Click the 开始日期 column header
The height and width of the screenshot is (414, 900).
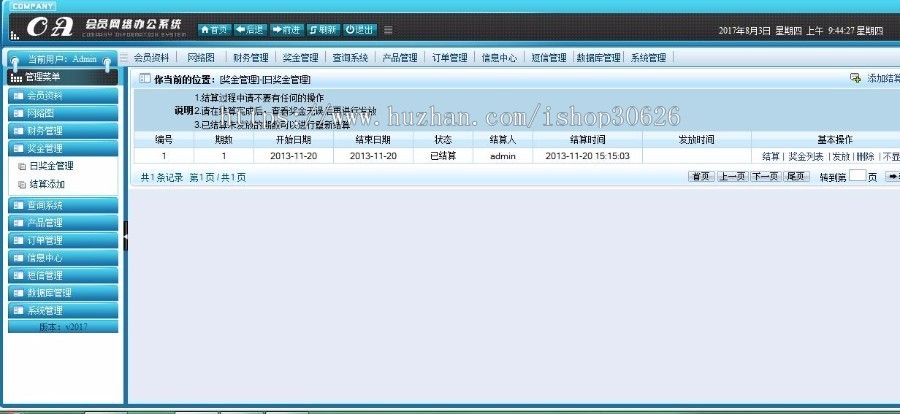click(x=293, y=140)
